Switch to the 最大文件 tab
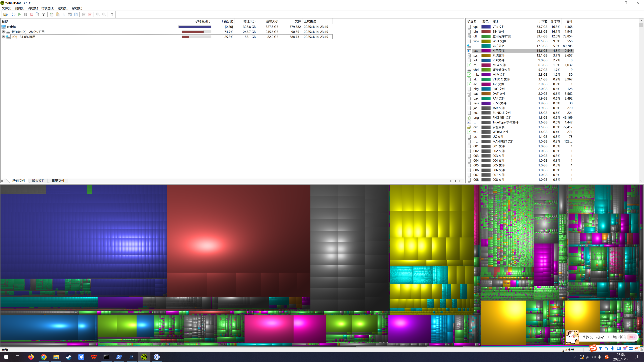 point(38,181)
